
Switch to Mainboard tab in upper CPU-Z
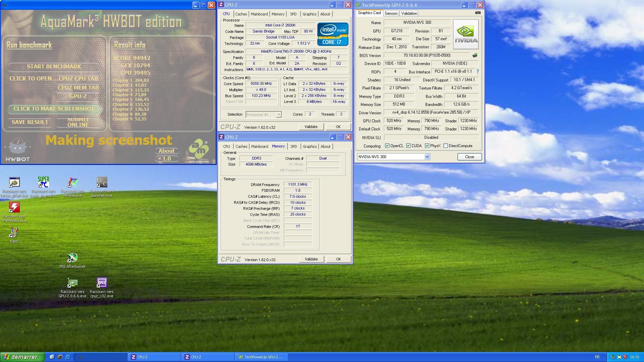click(259, 14)
